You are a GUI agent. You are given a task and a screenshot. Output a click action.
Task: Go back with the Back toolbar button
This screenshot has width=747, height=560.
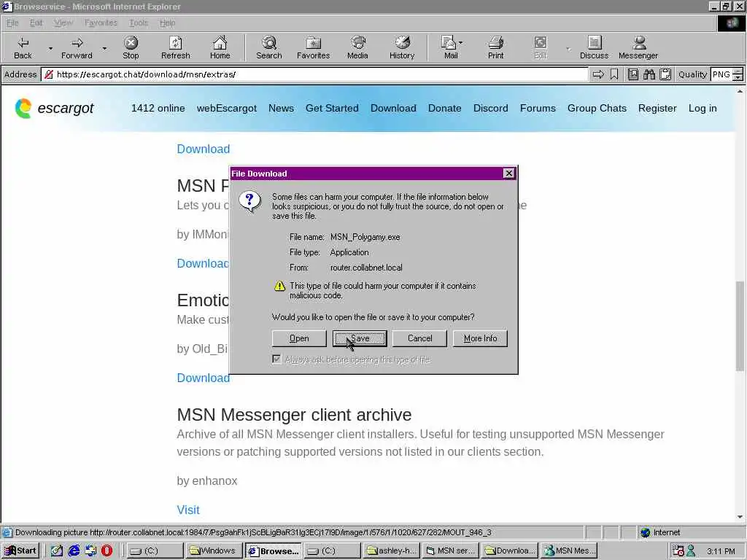pyautogui.click(x=23, y=47)
